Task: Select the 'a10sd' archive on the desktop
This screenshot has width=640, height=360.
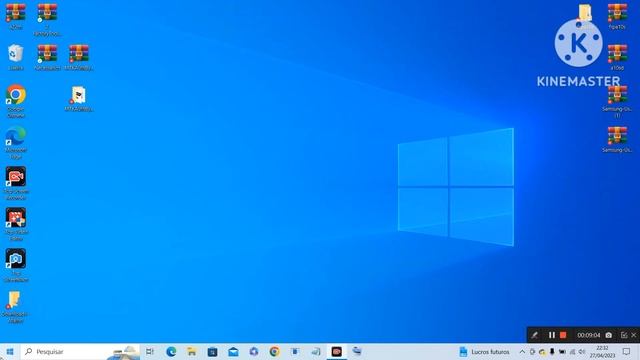Action: point(617,57)
